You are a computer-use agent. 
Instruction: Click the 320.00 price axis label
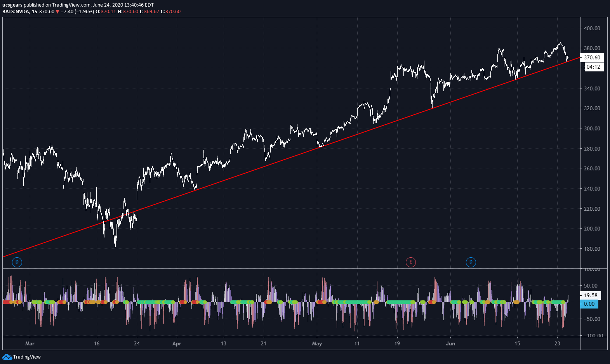click(592, 108)
